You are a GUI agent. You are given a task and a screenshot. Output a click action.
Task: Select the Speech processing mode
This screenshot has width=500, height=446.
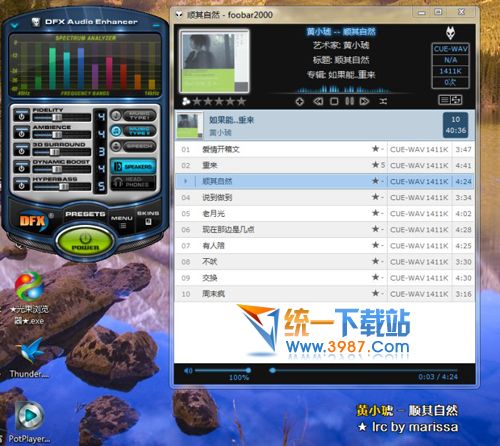[x=133, y=146]
